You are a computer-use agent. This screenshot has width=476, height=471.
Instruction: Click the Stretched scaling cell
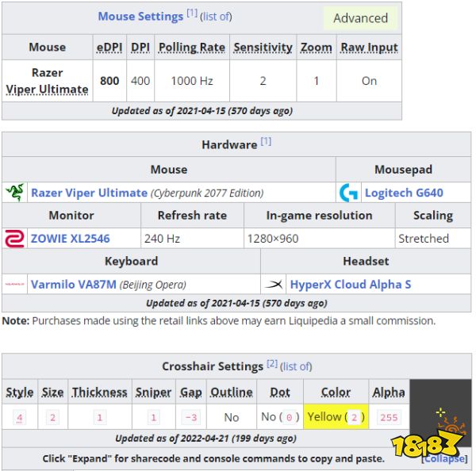[433, 239]
